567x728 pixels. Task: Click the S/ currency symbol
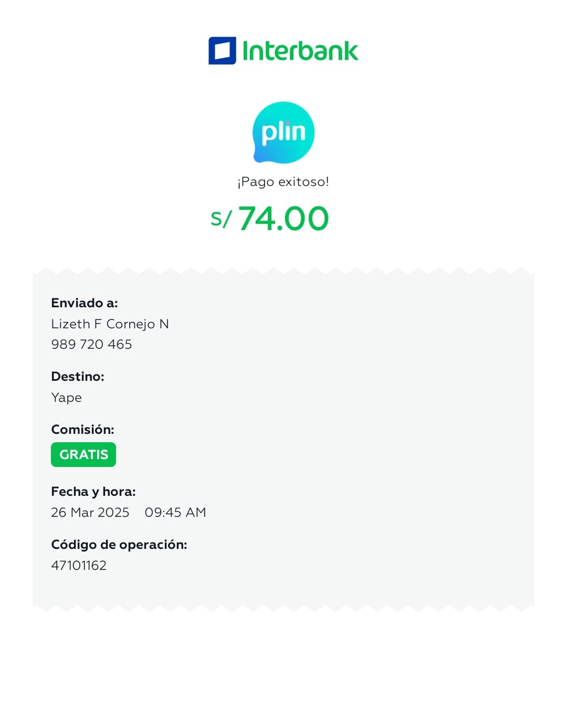point(220,219)
